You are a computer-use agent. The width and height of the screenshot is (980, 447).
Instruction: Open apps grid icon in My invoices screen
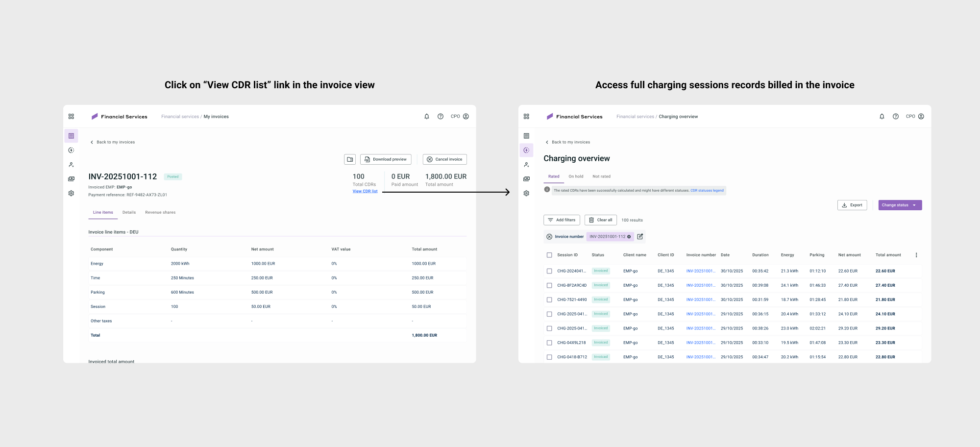pos(71,117)
